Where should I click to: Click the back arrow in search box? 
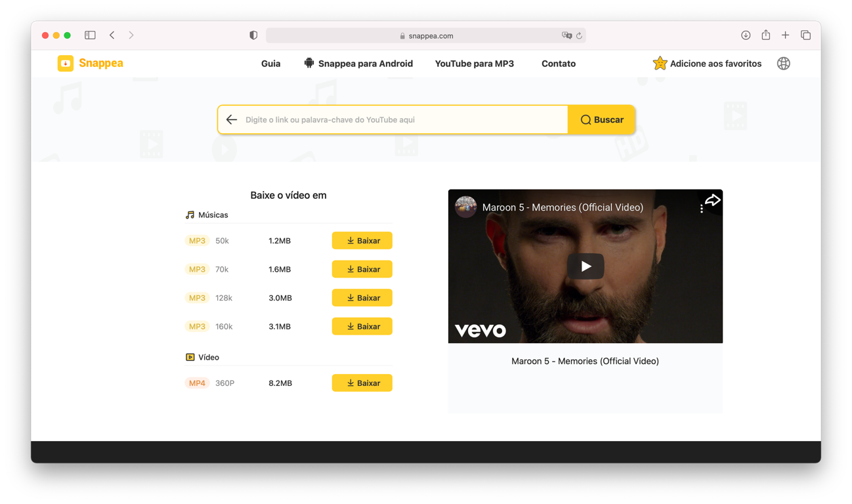tap(232, 119)
